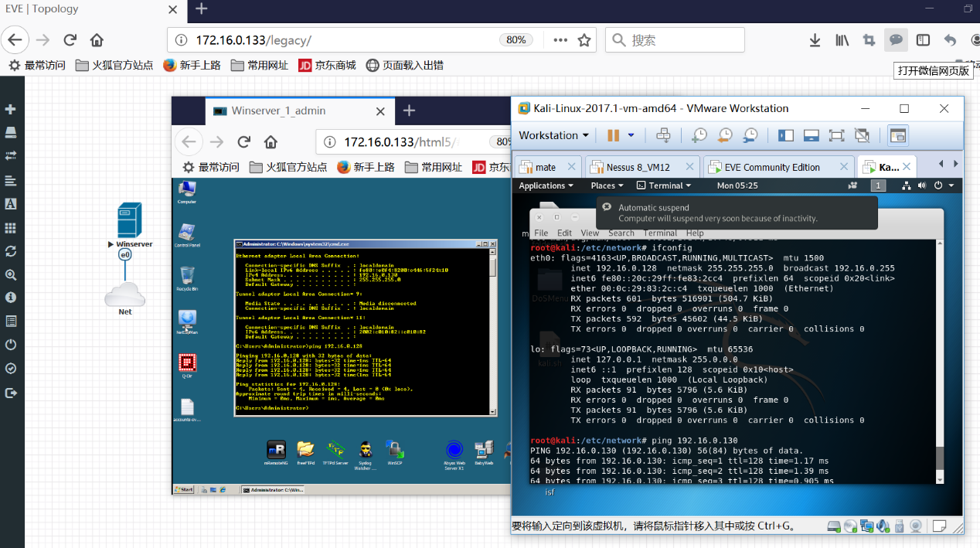Open the EVE sidebar zoom magnifier icon
980x548 pixels.
pos(11,274)
